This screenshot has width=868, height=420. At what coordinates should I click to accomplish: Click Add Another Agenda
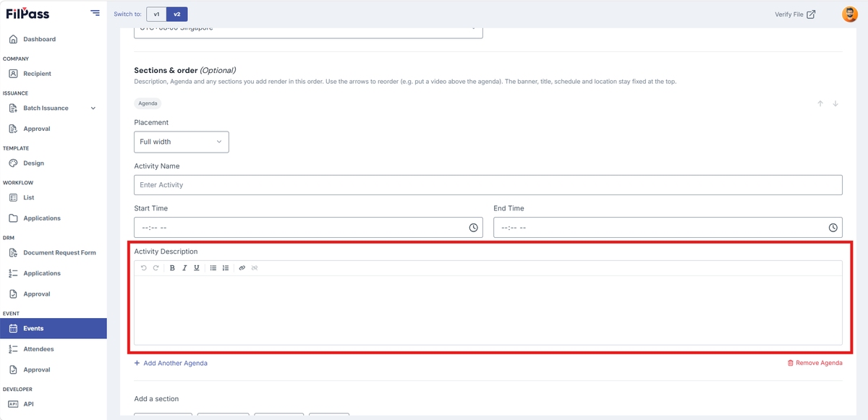[x=171, y=363]
